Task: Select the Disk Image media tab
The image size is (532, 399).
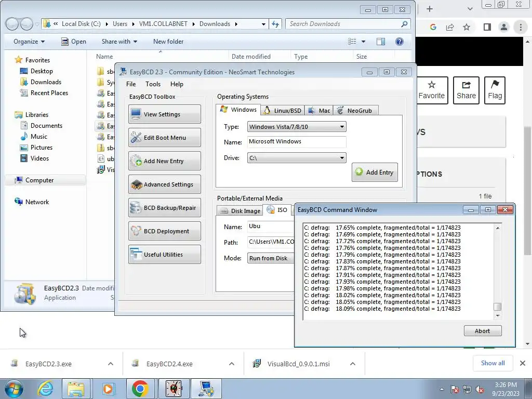Action: [240, 211]
